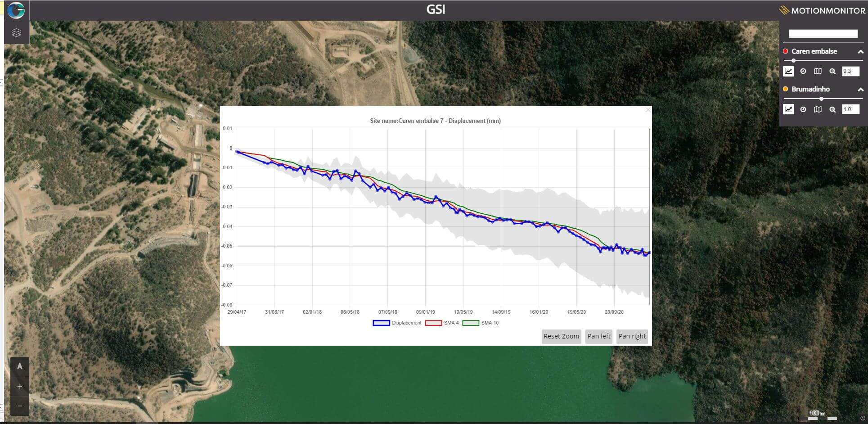Screen dimensions: 868x424
Task: Zoom to Caren embalse site magnifier
Action: (x=832, y=71)
